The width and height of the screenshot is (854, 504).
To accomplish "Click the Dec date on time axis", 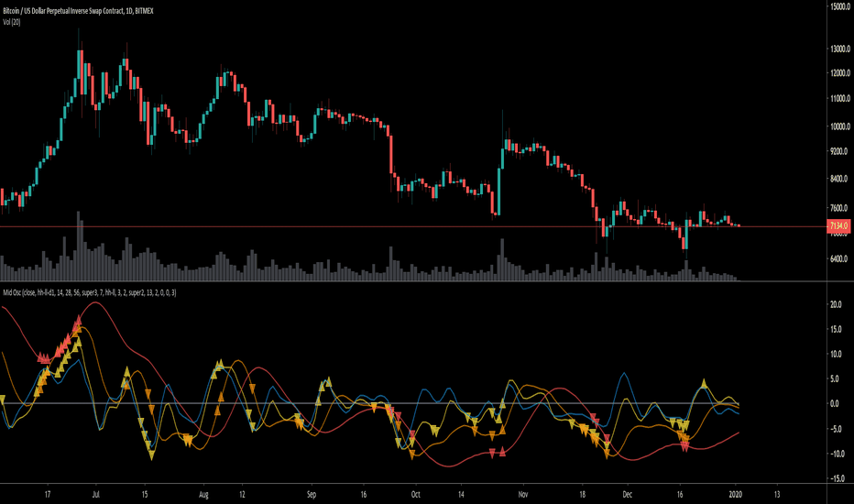I will pos(628,495).
